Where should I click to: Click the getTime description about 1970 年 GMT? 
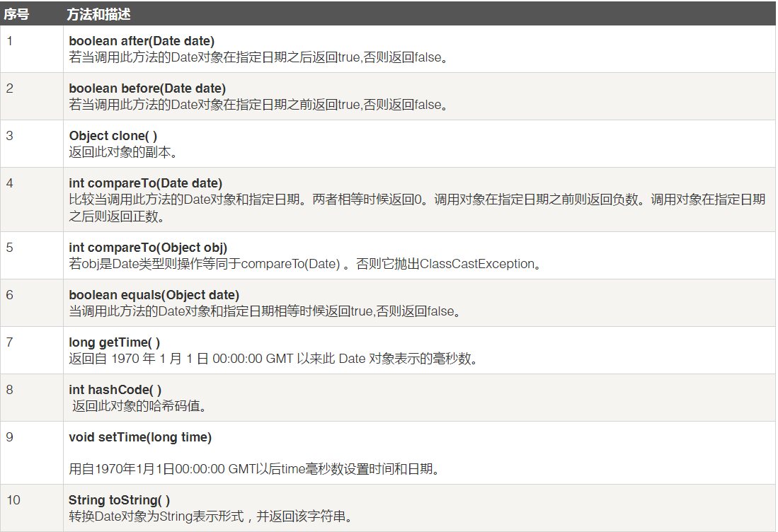(273, 359)
